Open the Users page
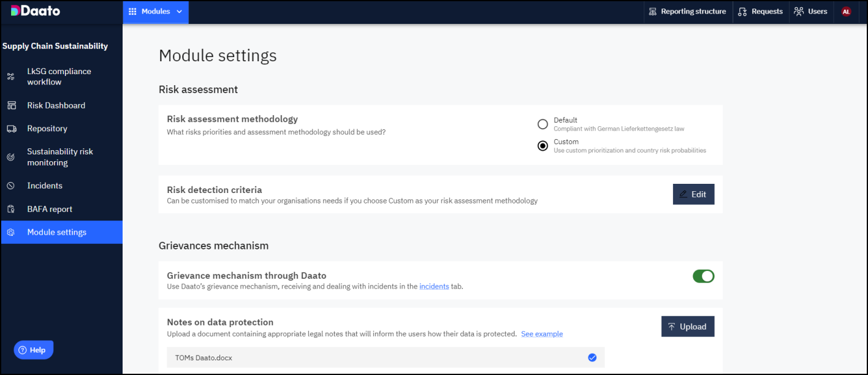868x375 pixels. [810, 12]
